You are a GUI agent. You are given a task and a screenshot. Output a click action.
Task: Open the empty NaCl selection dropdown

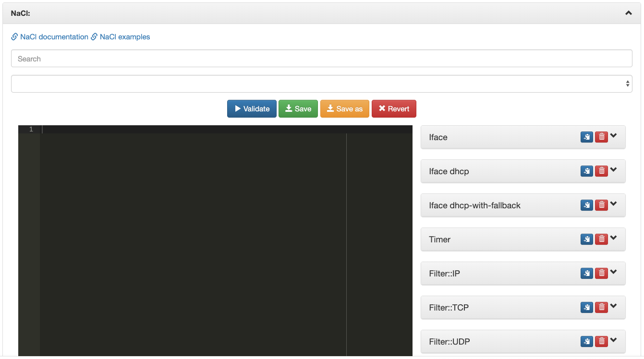point(322,84)
